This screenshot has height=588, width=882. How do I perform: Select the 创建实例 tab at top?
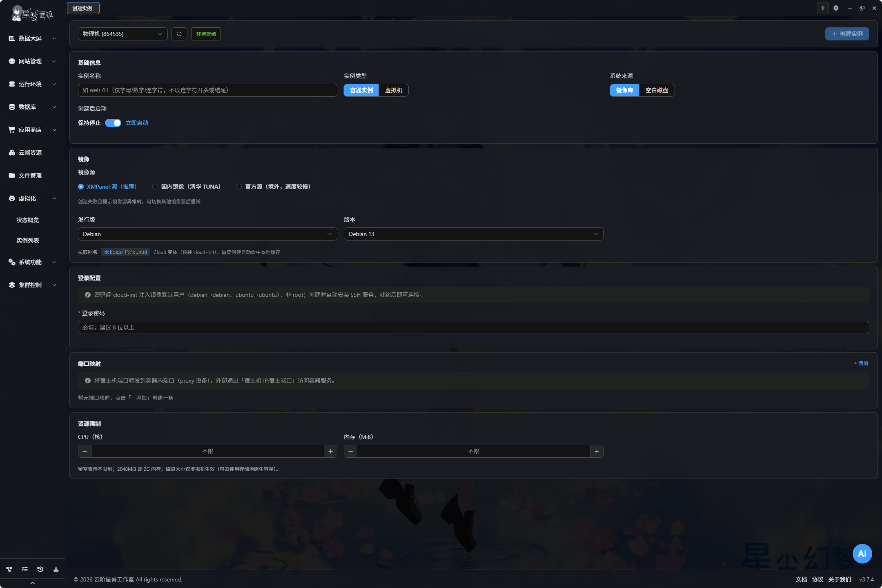tap(83, 8)
